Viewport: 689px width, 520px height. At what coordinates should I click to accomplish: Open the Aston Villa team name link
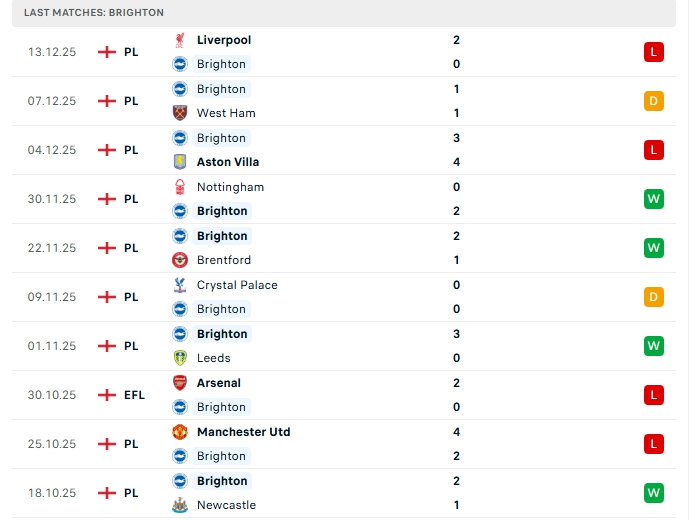[x=228, y=162]
